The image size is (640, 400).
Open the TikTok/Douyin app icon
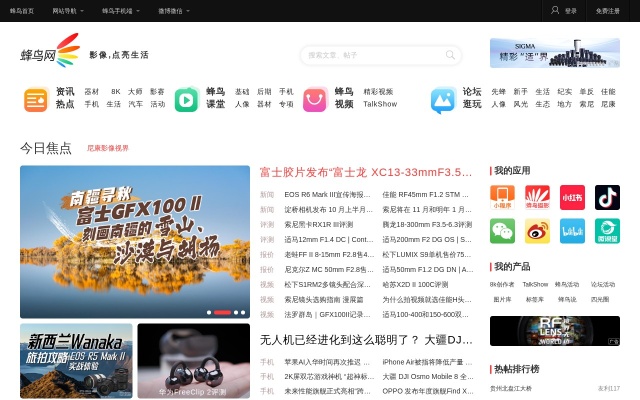pos(607,197)
